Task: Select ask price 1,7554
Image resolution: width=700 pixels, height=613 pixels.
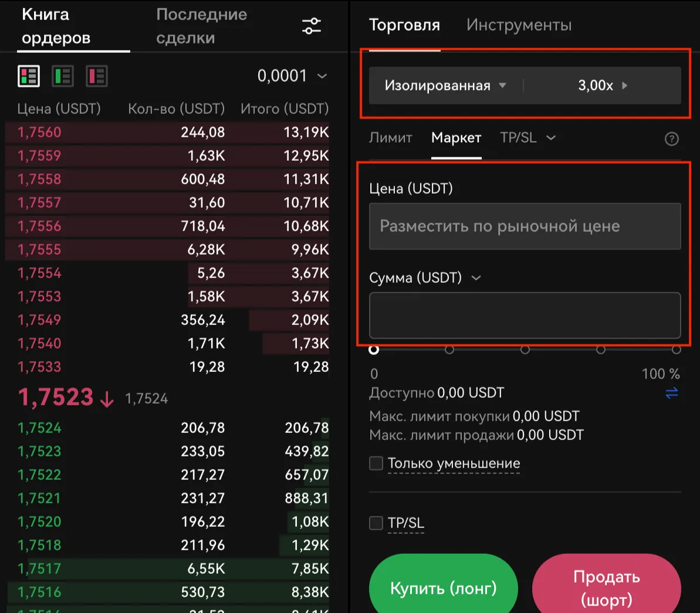Action: (39, 273)
